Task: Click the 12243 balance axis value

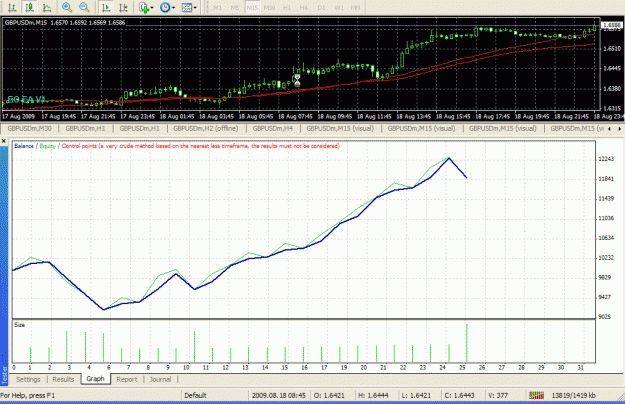Action: 606,159
